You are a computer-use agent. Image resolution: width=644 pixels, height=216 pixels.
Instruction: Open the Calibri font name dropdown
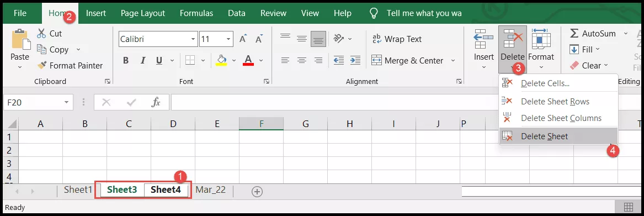[x=193, y=39]
